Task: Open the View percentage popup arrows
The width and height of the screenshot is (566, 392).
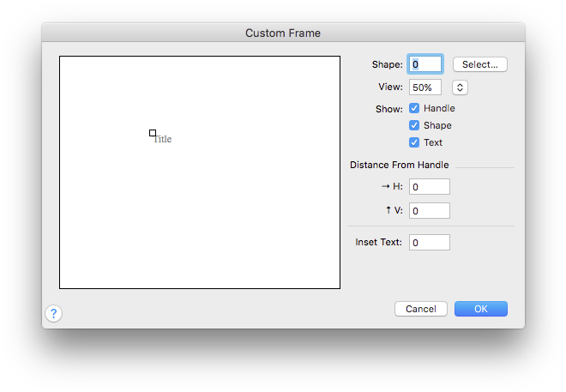Action: [460, 87]
